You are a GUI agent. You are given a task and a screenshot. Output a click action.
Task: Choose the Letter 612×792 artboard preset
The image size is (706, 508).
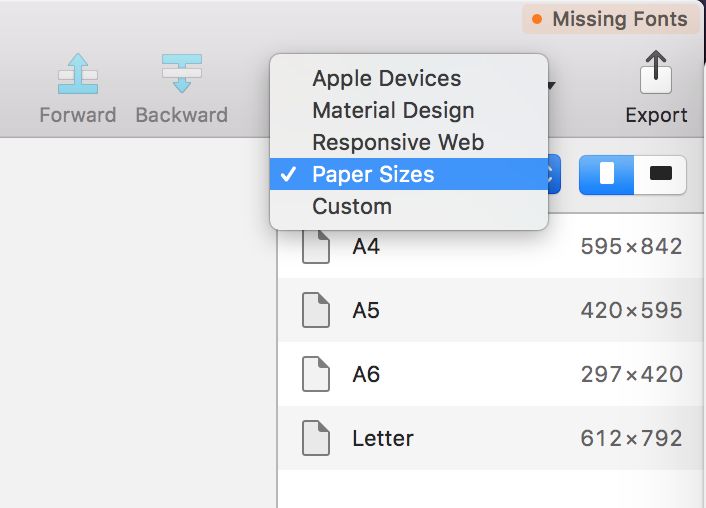click(490, 438)
